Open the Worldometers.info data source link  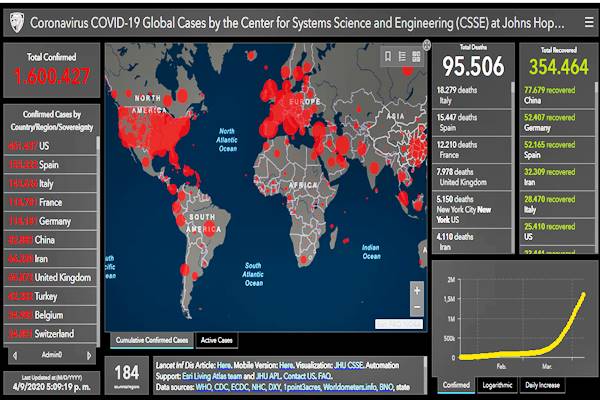pyautogui.click(x=350, y=387)
